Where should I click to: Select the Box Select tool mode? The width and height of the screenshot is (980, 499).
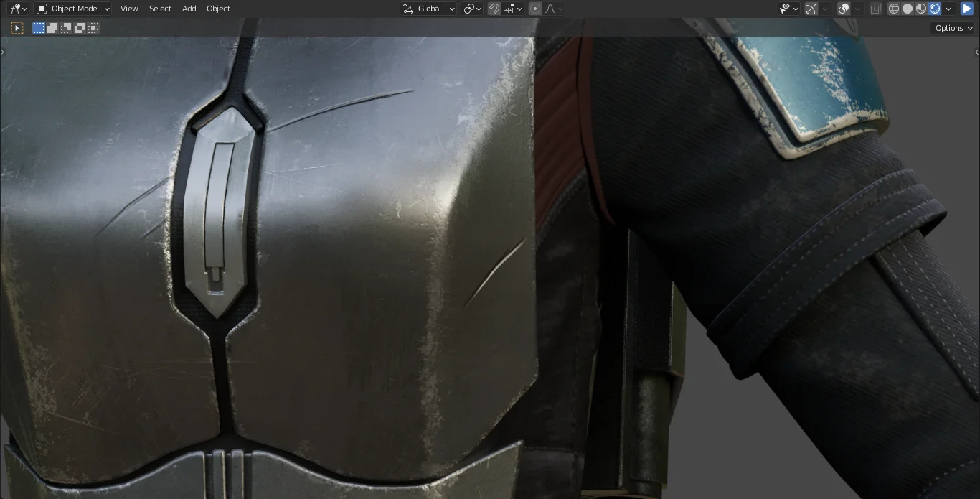(x=39, y=28)
